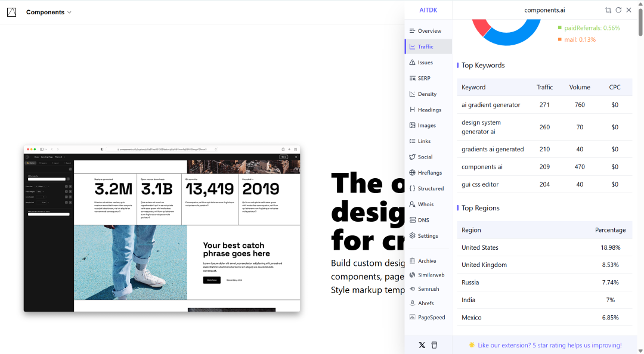Click the Settings gear icon
Image resolution: width=644 pixels, height=354 pixels.
pyautogui.click(x=413, y=236)
